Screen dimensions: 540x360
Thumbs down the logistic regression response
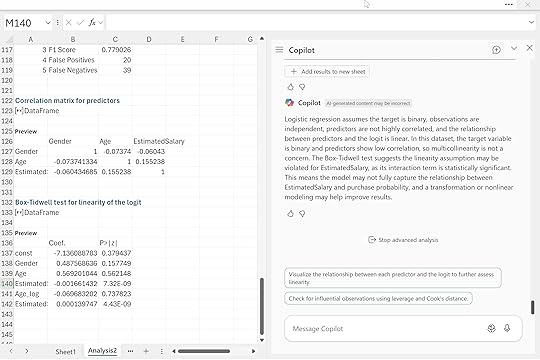[x=302, y=214]
